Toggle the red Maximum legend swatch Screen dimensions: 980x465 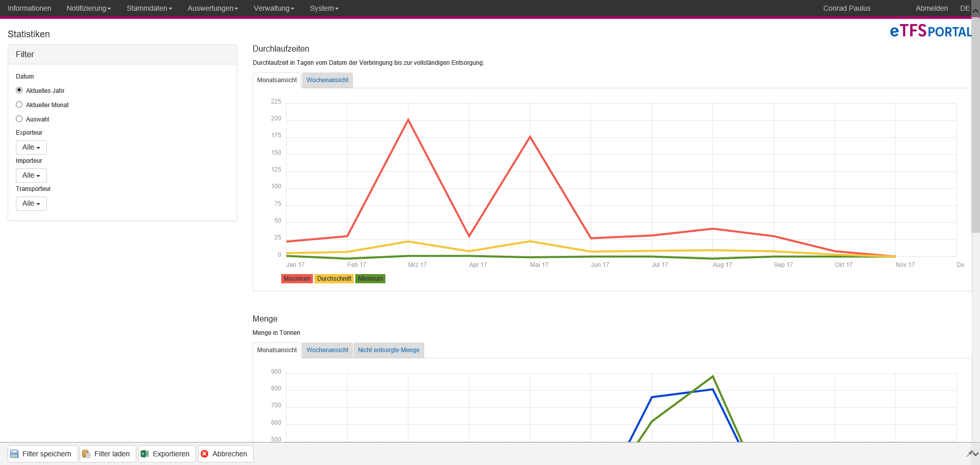tap(297, 279)
